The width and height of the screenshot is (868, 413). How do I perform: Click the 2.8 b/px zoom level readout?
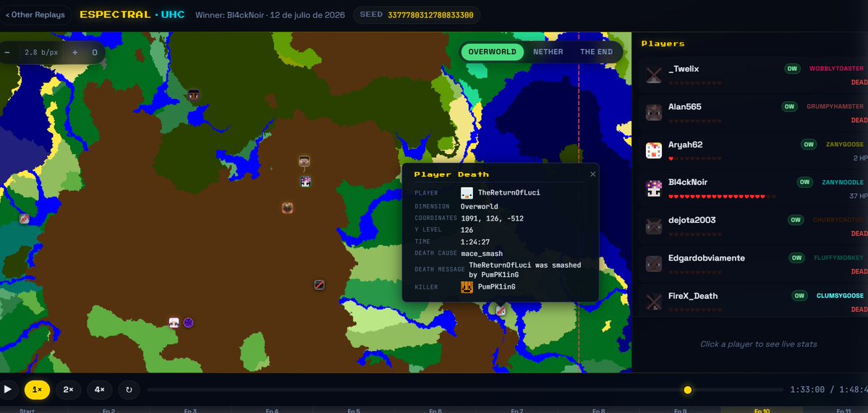click(x=40, y=52)
